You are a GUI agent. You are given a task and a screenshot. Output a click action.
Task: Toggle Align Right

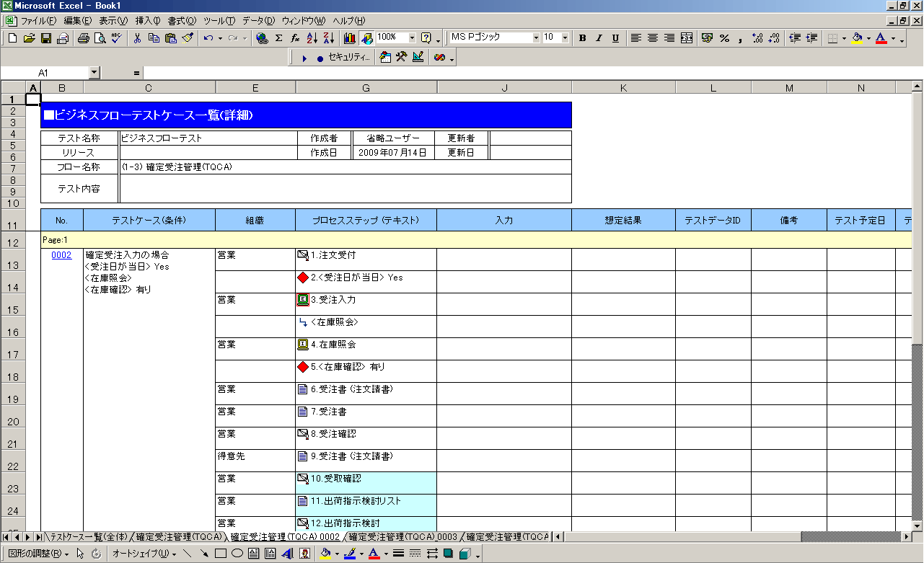pos(669,37)
